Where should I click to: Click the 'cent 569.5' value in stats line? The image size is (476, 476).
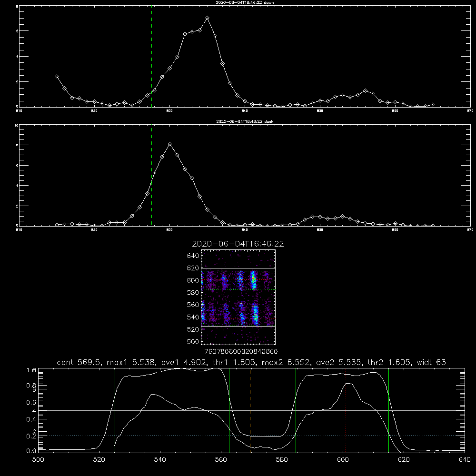(x=79, y=362)
